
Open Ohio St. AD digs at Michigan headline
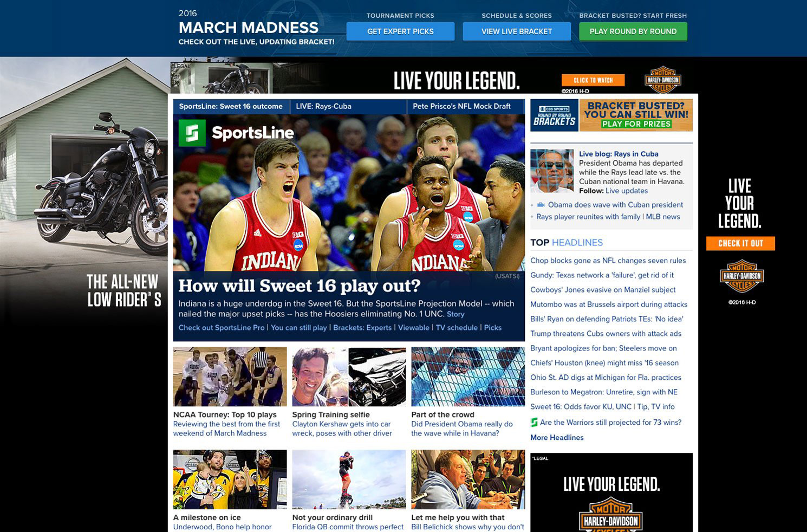coord(606,378)
